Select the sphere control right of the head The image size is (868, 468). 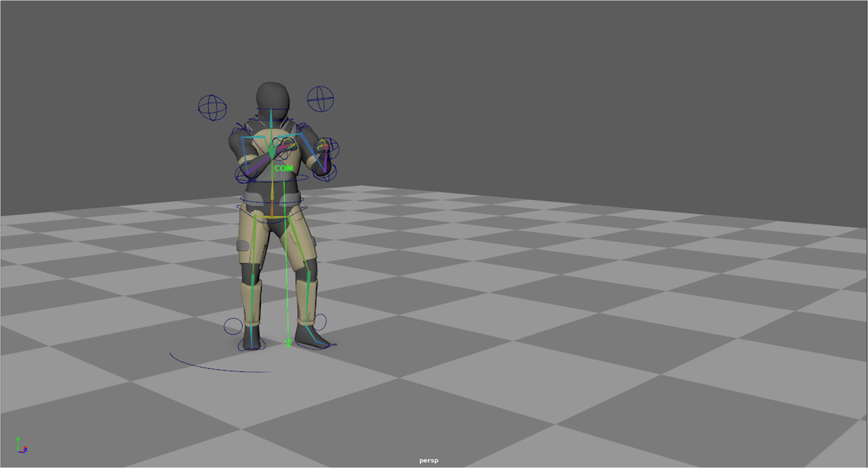point(321,99)
